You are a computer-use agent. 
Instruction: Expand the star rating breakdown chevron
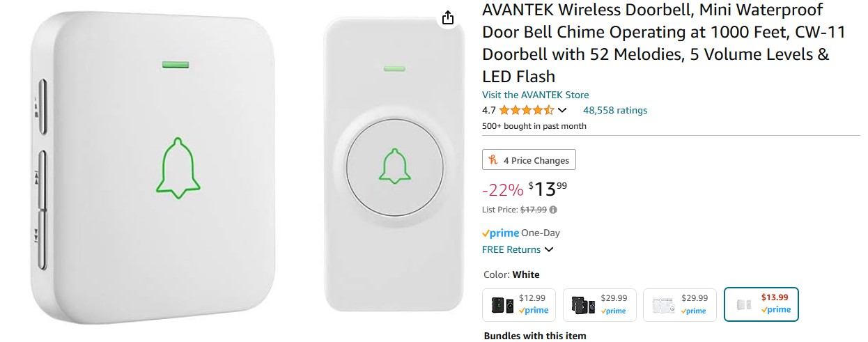click(562, 110)
